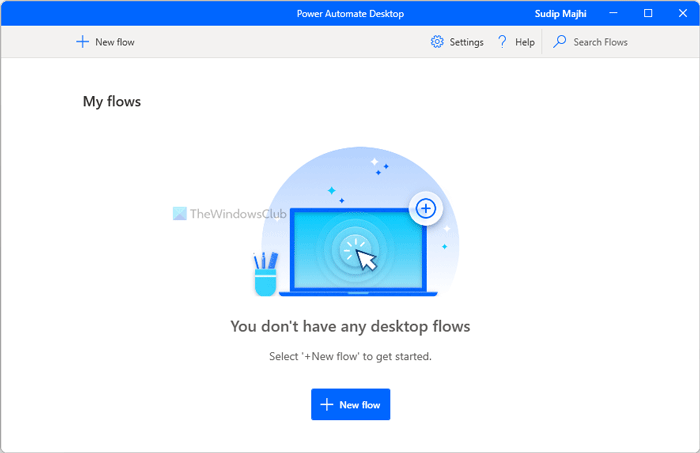Open the Settings label in toolbar
This screenshot has height=453, width=700.
point(467,42)
